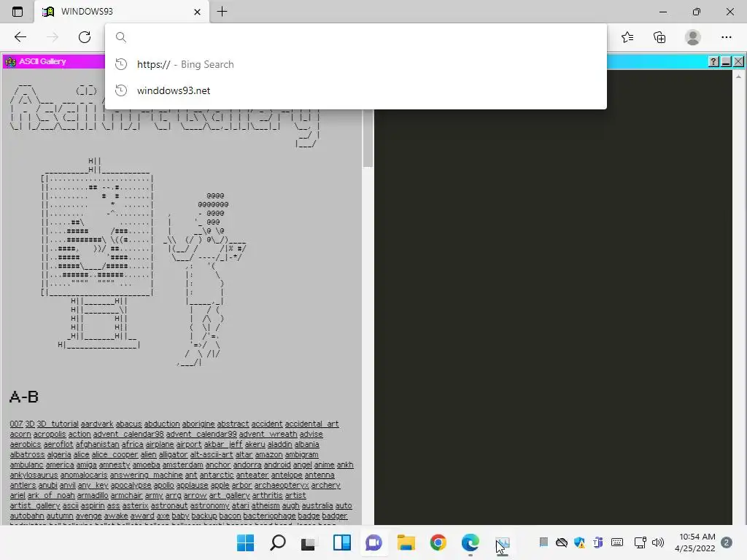
Task: Open the 'android' link
Action: [x=276, y=464]
